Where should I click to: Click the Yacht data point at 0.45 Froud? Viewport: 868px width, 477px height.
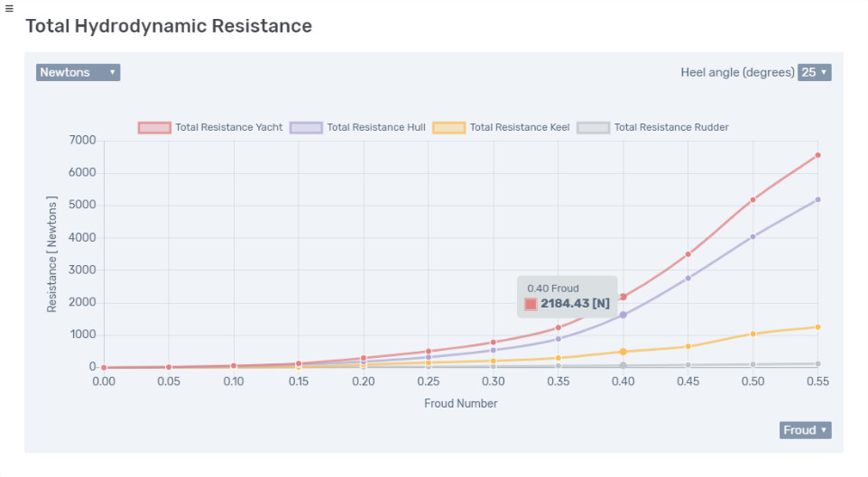click(x=688, y=254)
